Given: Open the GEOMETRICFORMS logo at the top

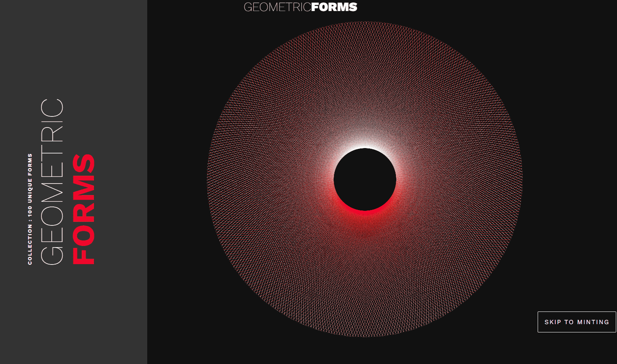Looking at the screenshot, I should click(300, 7).
